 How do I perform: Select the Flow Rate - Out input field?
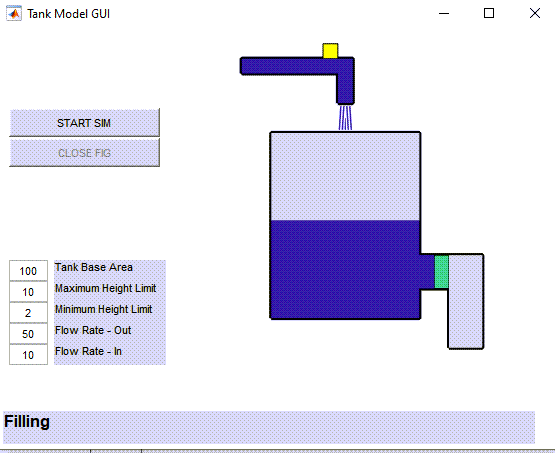point(28,334)
